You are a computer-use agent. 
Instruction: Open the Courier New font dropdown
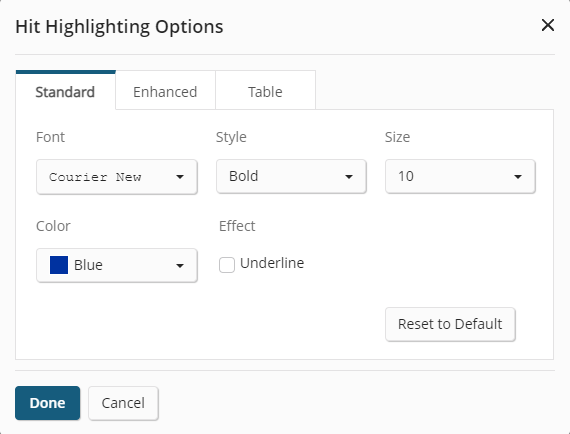[117, 177]
